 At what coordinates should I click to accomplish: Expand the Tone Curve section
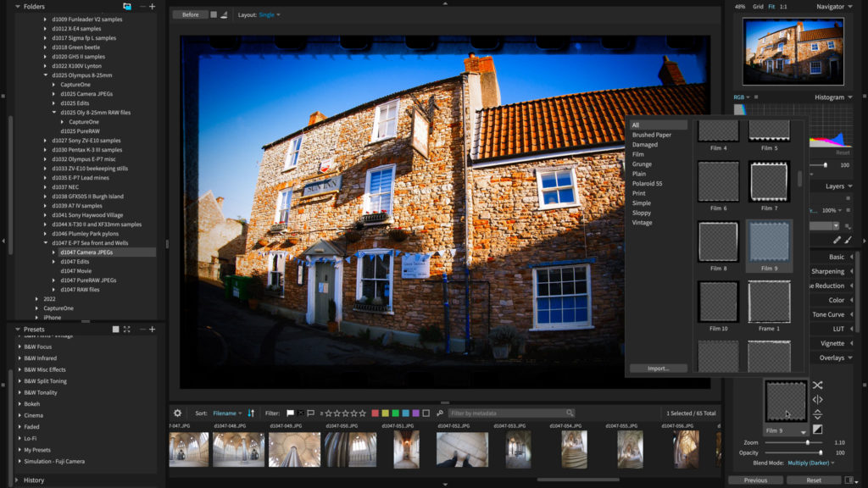click(851, 315)
